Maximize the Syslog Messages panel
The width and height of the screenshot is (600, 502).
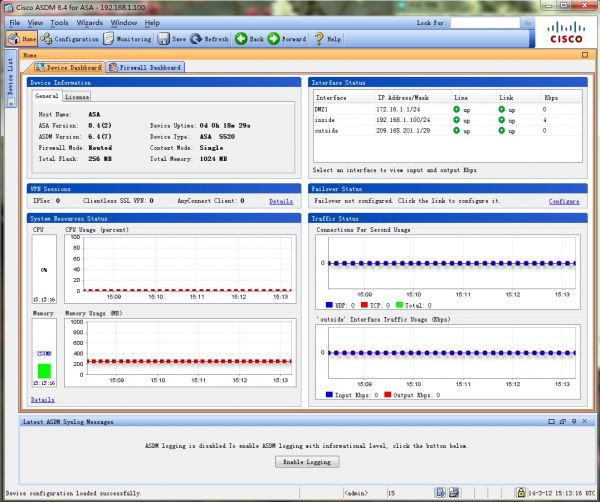click(x=551, y=421)
